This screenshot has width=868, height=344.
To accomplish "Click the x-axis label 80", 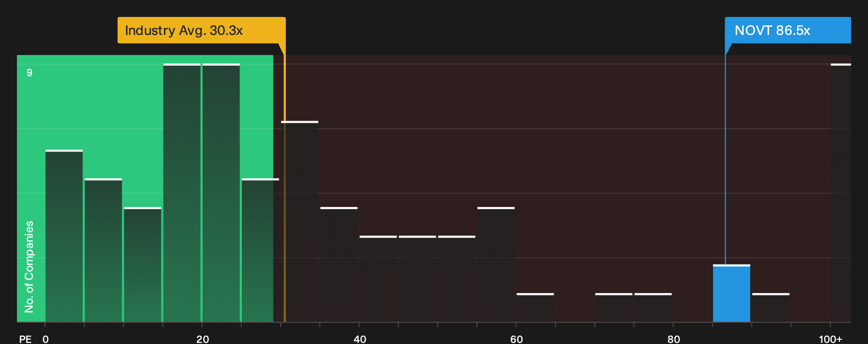I will 674,339.
